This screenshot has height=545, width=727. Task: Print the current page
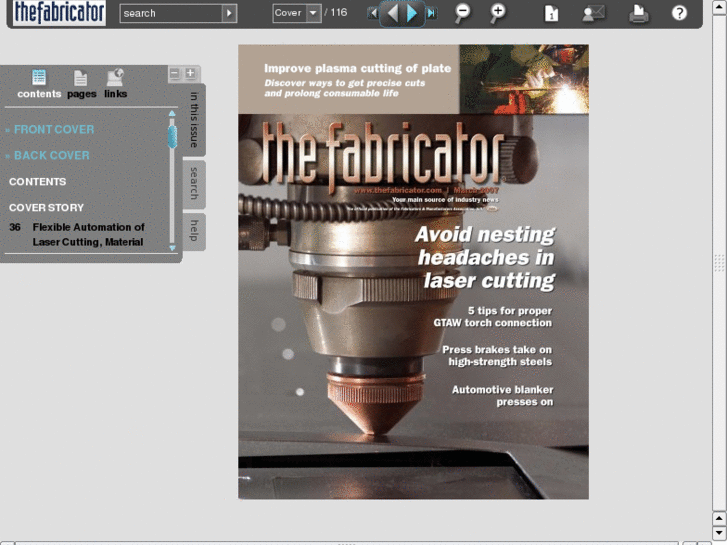click(638, 13)
